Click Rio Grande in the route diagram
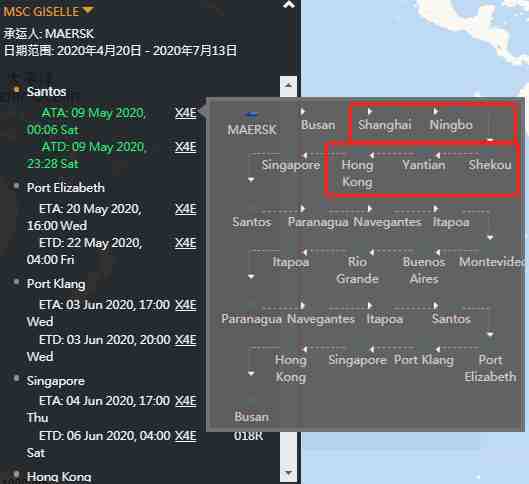 [357, 270]
